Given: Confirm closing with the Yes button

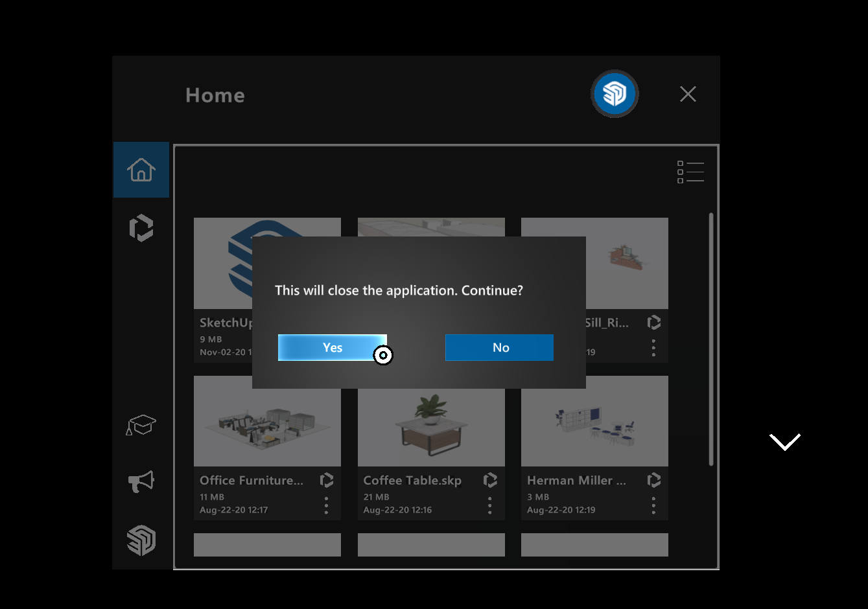Looking at the screenshot, I should 332,348.
